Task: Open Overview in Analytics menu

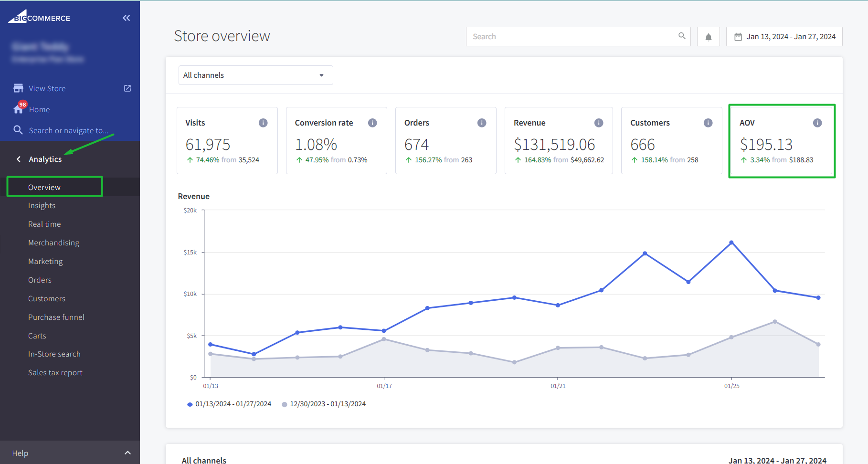Action: point(44,187)
